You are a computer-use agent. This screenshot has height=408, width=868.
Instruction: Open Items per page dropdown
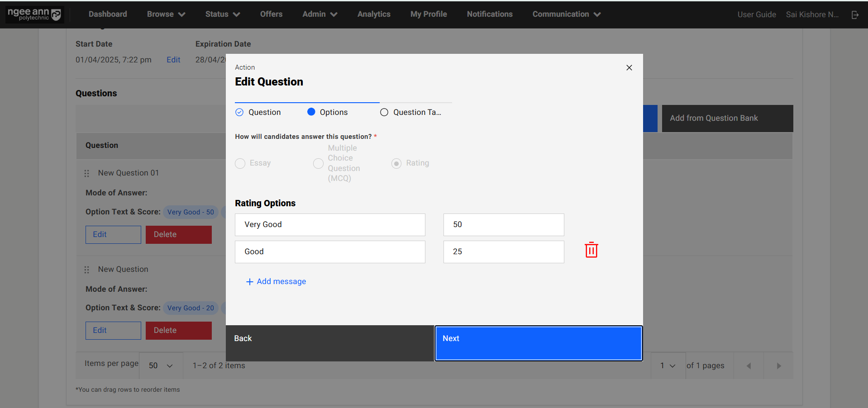(x=161, y=365)
